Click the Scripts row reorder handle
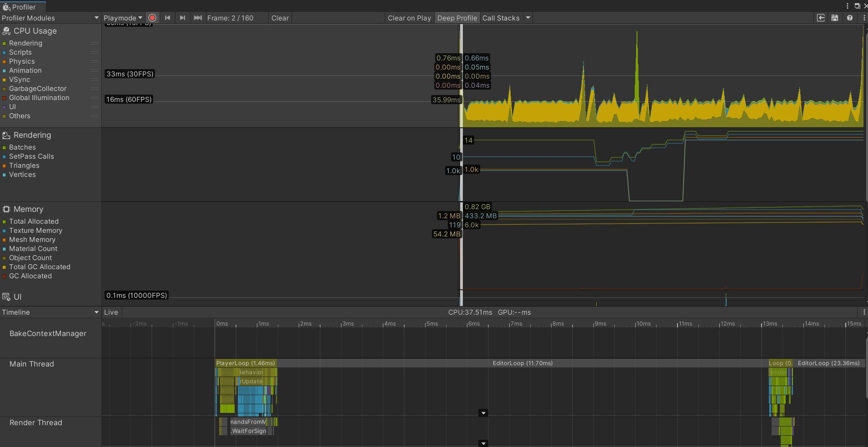 tap(95, 52)
